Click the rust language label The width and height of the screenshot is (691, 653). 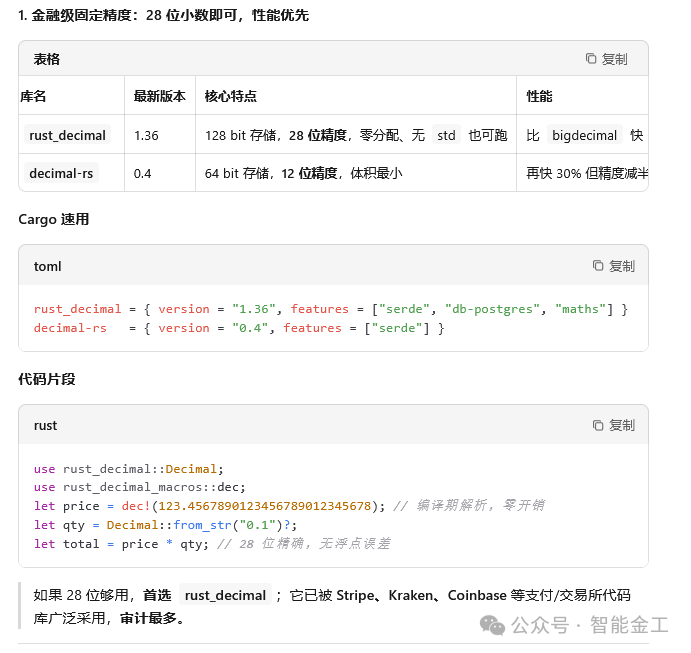(45, 425)
